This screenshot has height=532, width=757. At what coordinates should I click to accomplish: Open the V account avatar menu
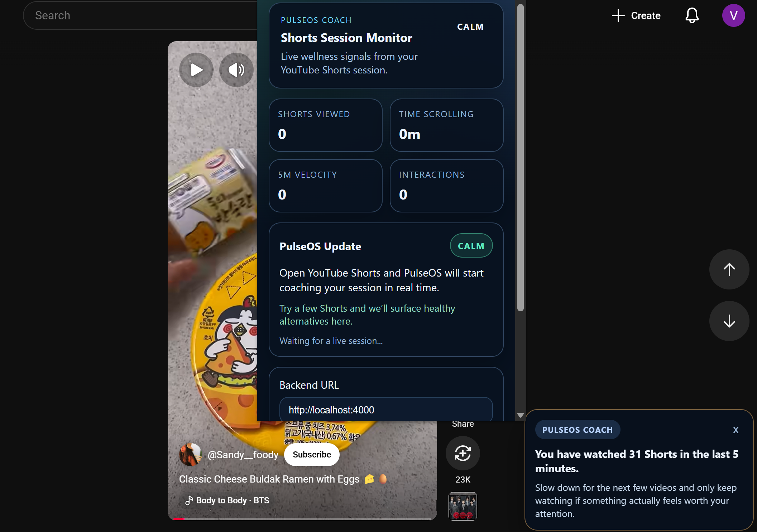pos(733,15)
